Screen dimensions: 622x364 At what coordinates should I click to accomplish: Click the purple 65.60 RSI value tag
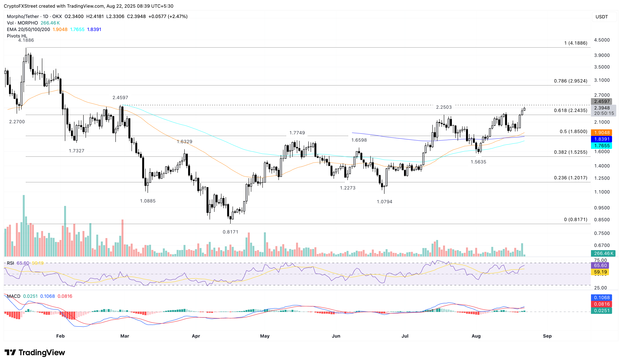click(x=600, y=265)
